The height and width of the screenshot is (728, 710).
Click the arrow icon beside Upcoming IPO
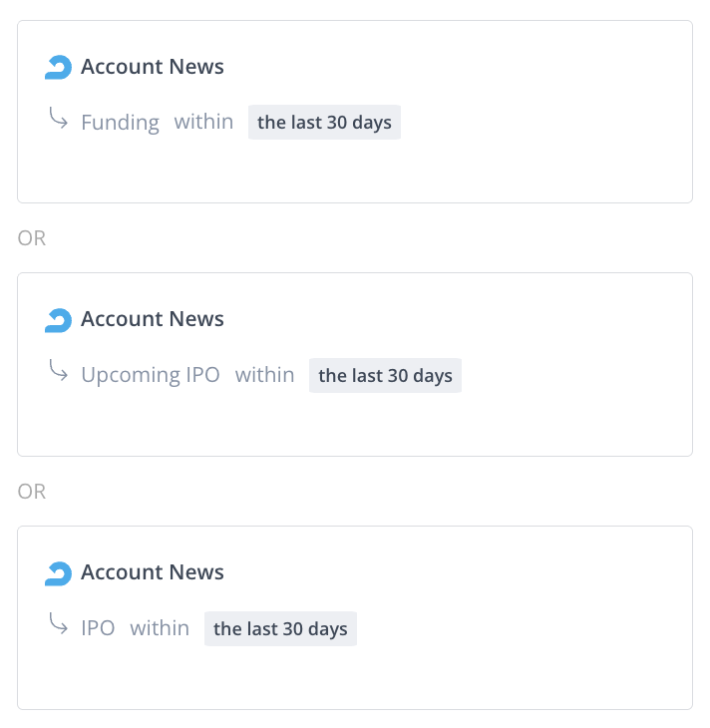coord(58,372)
